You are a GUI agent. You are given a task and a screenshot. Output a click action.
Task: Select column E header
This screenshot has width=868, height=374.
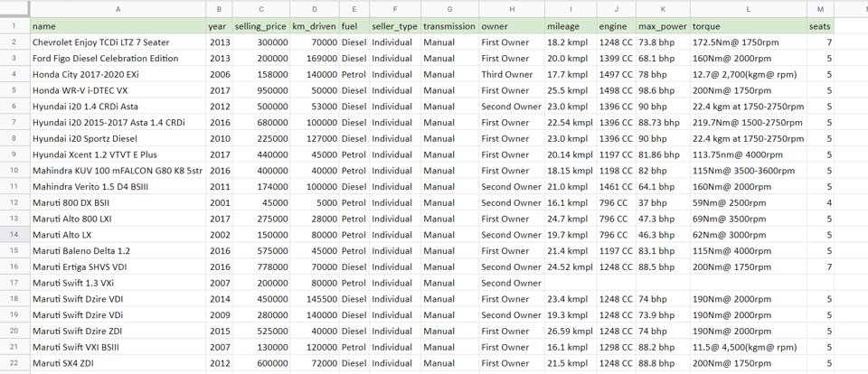pos(354,9)
